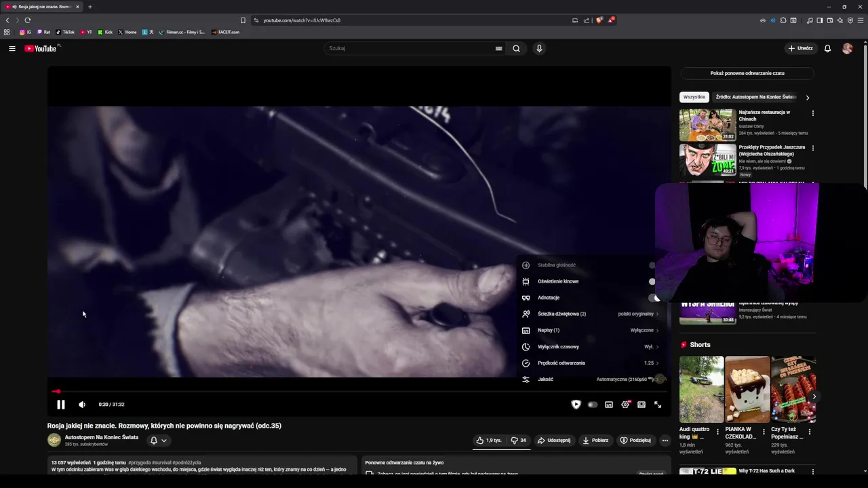This screenshot has width=868, height=488.
Task: Open a new browser tab
Action: 90,7
